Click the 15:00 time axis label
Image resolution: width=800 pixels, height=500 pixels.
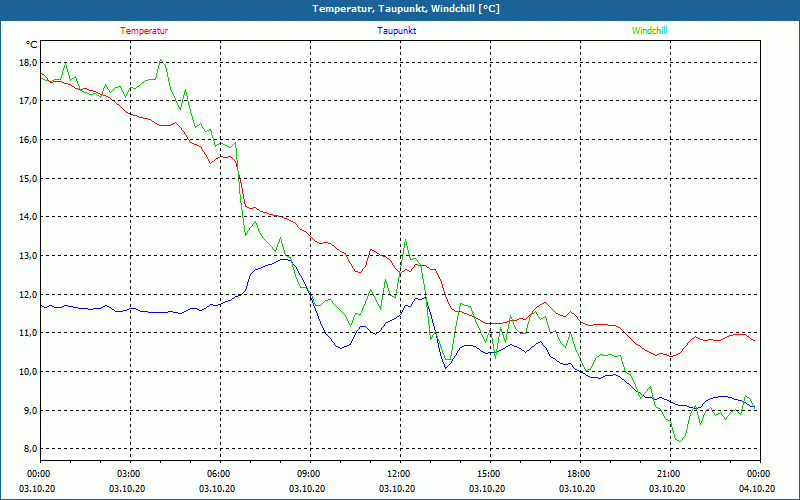click(x=488, y=473)
